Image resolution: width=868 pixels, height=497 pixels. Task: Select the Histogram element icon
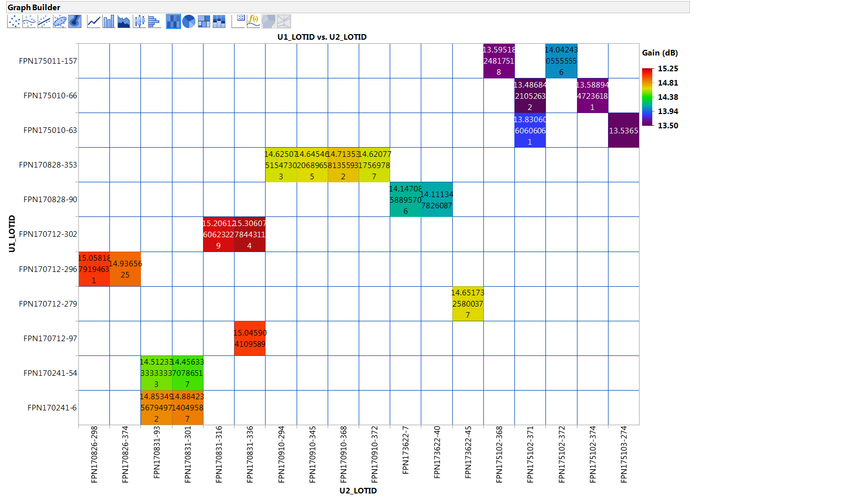click(154, 21)
